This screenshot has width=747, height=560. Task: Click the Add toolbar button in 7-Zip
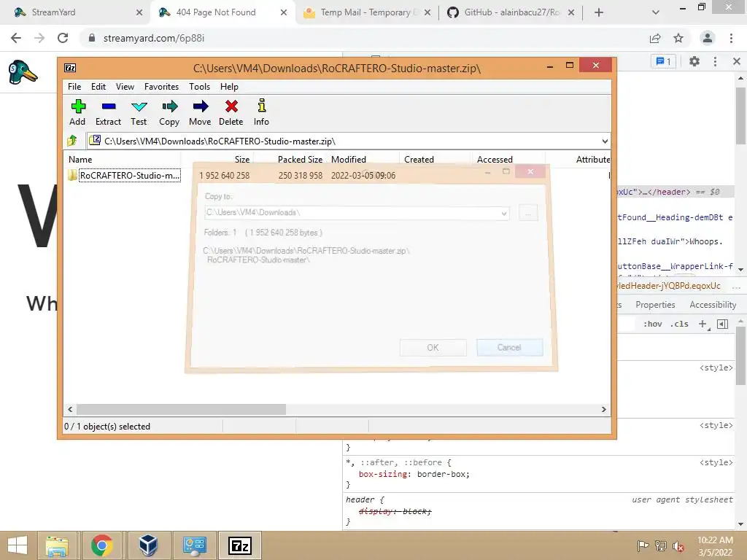[x=77, y=112]
